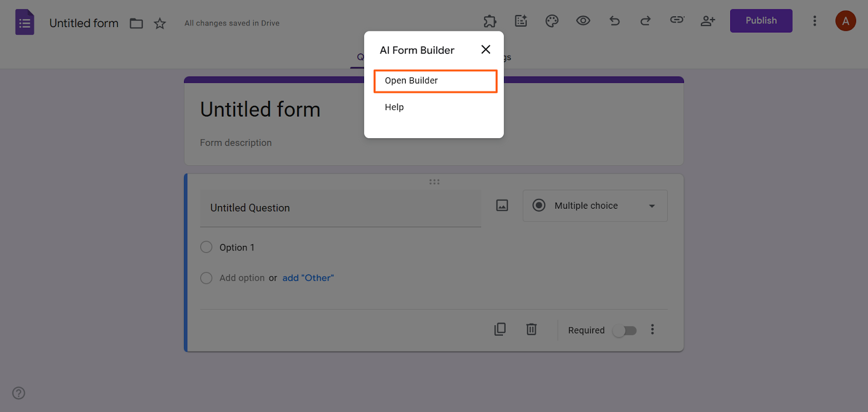Copy responder link icon

(676, 20)
